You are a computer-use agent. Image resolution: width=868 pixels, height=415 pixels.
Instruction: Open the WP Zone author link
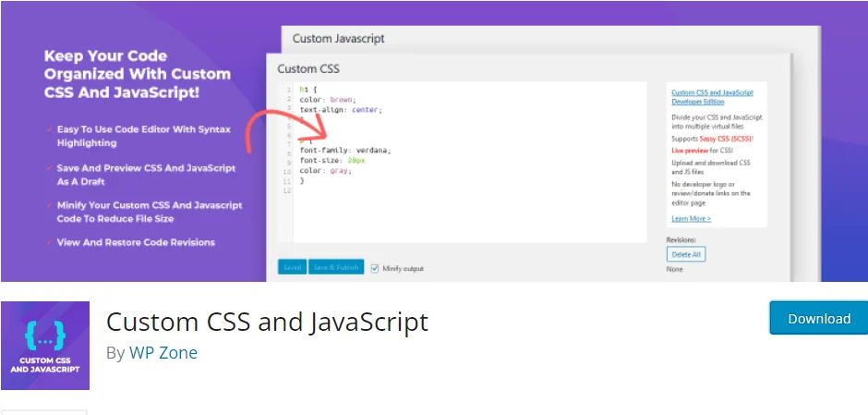point(163,353)
